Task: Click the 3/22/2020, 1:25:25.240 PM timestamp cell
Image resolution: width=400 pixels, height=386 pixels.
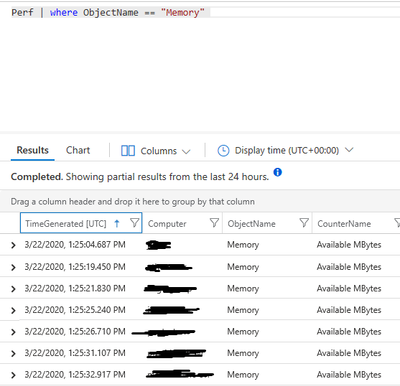Action: (75, 310)
